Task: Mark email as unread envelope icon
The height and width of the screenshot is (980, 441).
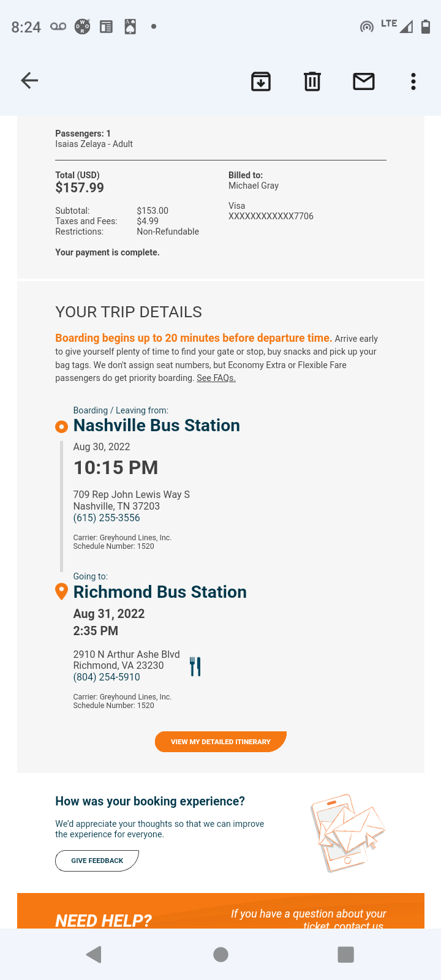Action: coord(364,81)
